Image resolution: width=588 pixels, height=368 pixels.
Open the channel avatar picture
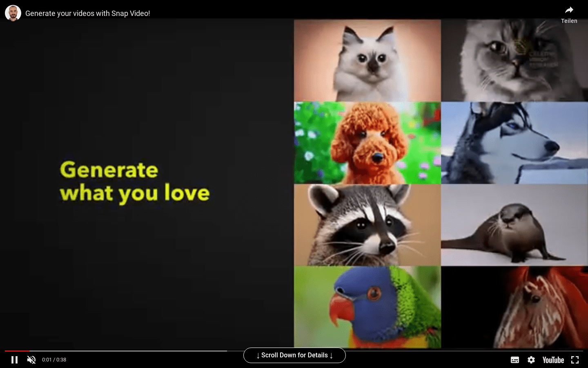click(x=13, y=13)
